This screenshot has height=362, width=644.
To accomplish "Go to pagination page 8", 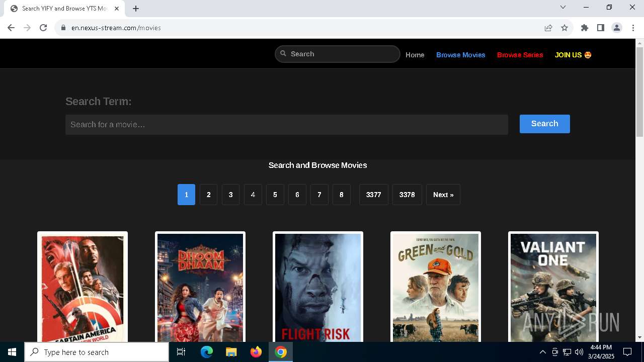I will [x=341, y=195].
